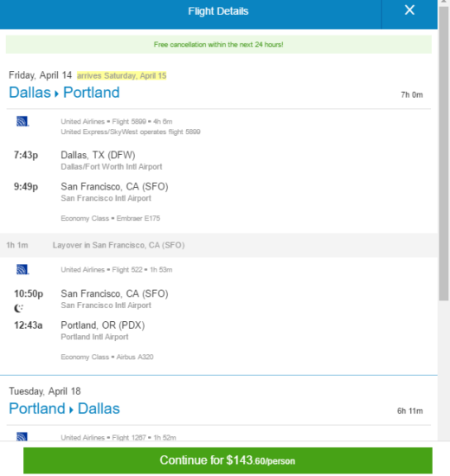450x476 pixels.
Task: Click the overnight moon icon below 10:50p
Action: coord(18,308)
